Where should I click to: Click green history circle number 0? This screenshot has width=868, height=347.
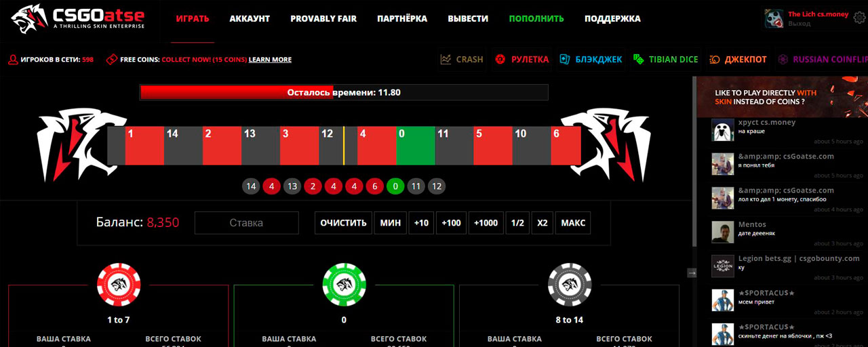[x=395, y=186]
